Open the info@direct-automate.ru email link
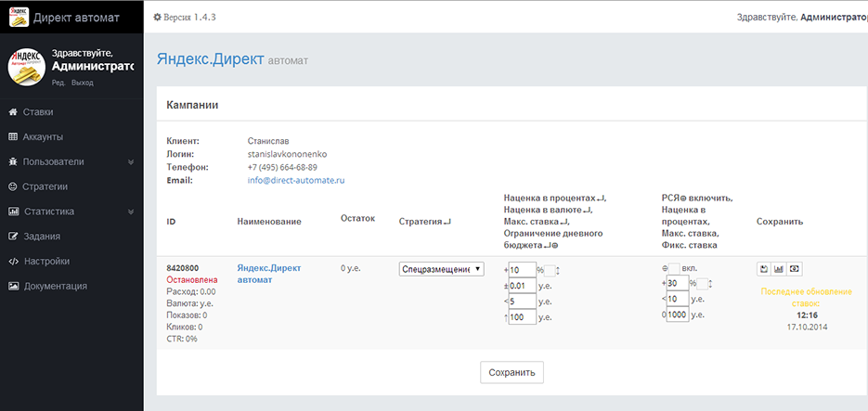868x411 pixels. point(296,180)
